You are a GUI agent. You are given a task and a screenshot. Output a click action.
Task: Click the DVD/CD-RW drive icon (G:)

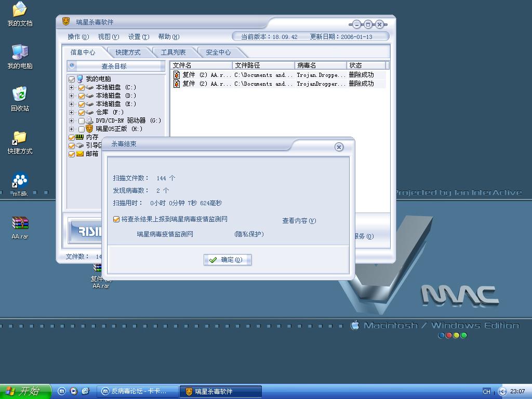(89, 121)
